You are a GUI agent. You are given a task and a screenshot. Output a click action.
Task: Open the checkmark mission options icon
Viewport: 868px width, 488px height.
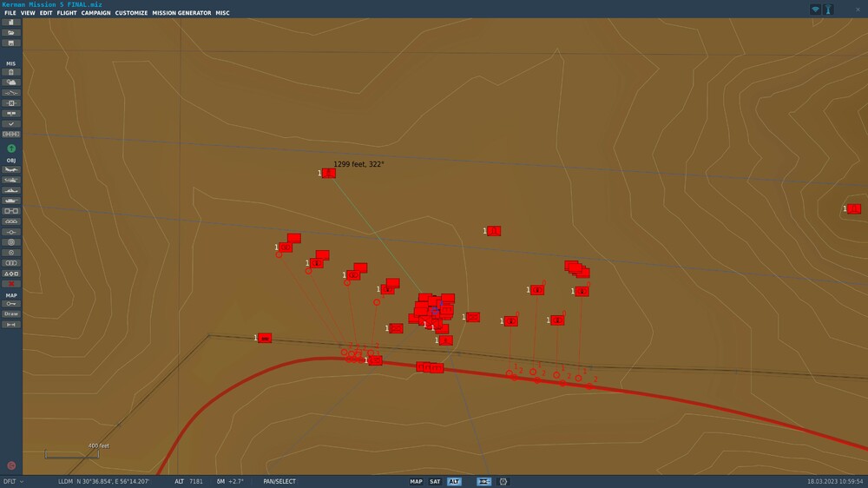coord(11,124)
